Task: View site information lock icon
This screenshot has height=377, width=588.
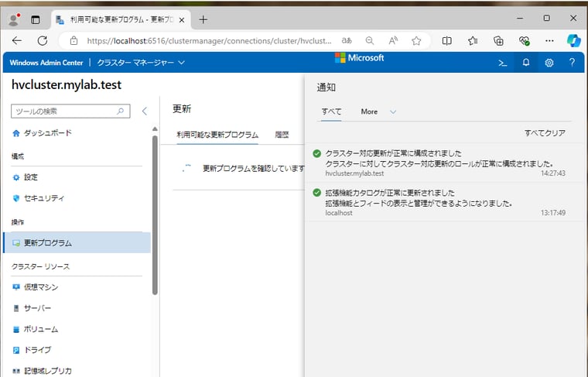Action: pyautogui.click(x=73, y=40)
